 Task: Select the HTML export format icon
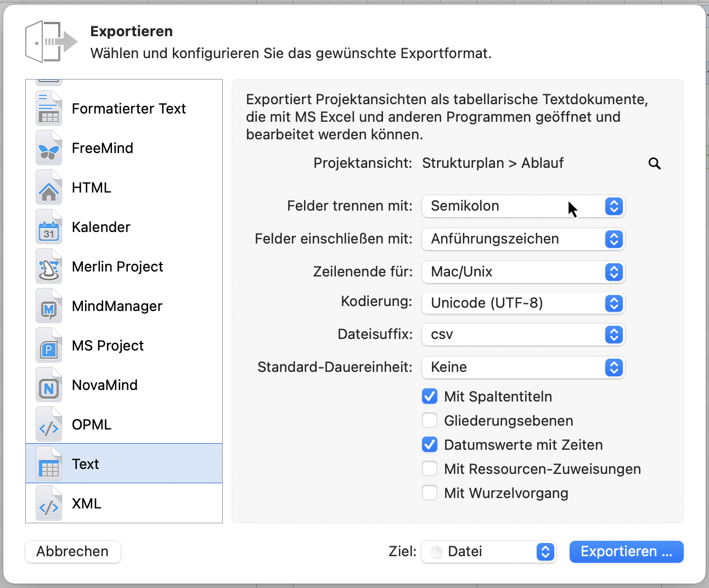[x=48, y=187]
